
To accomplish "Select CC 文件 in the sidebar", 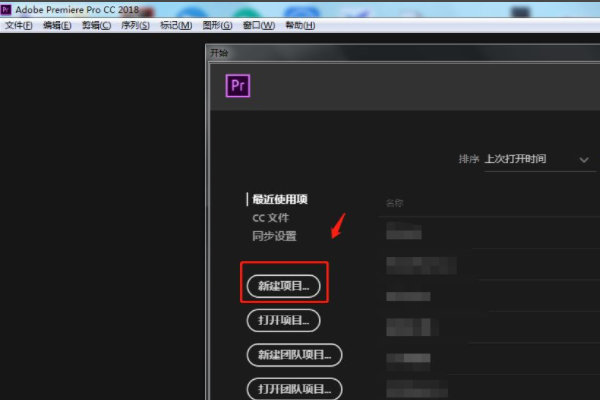I will click(271, 218).
